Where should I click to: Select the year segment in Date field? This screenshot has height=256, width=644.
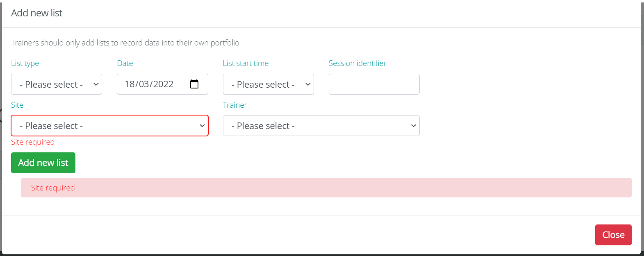tap(163, 84)
